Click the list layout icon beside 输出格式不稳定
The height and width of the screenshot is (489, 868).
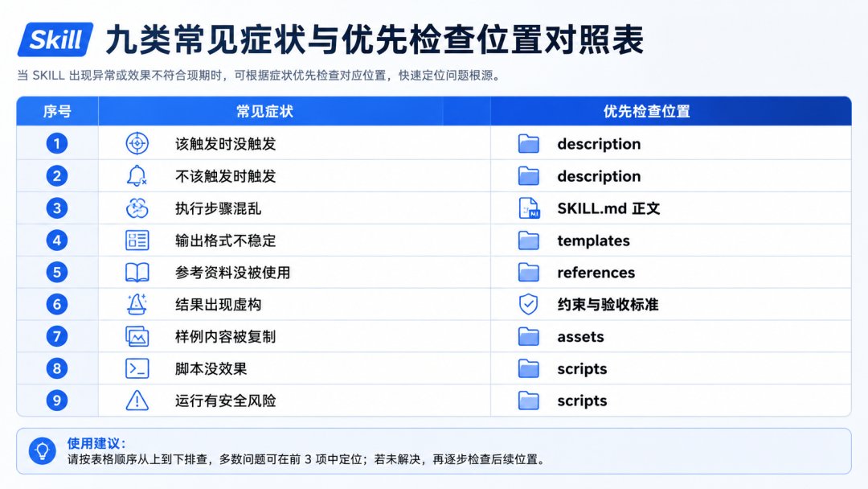[137, 240]
